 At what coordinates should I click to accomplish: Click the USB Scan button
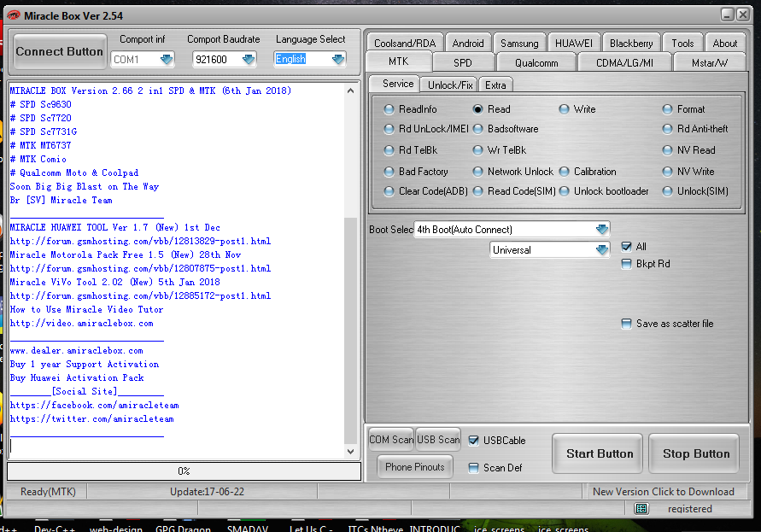[438, 439]
